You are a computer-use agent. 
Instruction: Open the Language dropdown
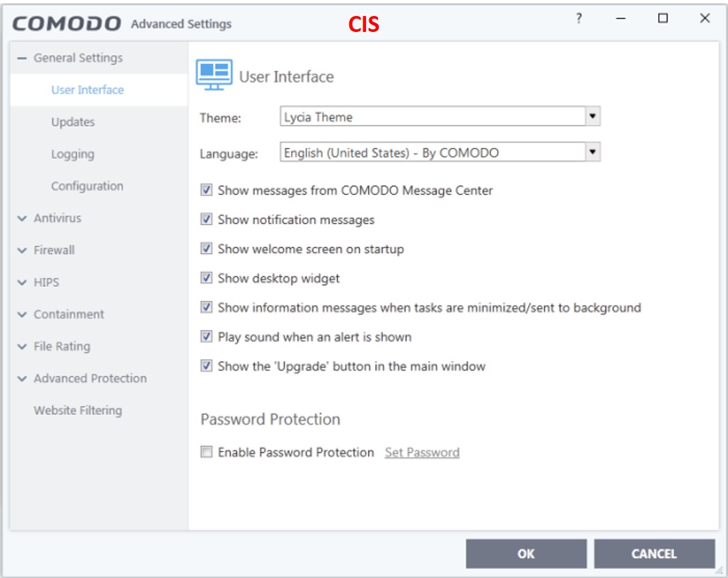coord(592,152)
